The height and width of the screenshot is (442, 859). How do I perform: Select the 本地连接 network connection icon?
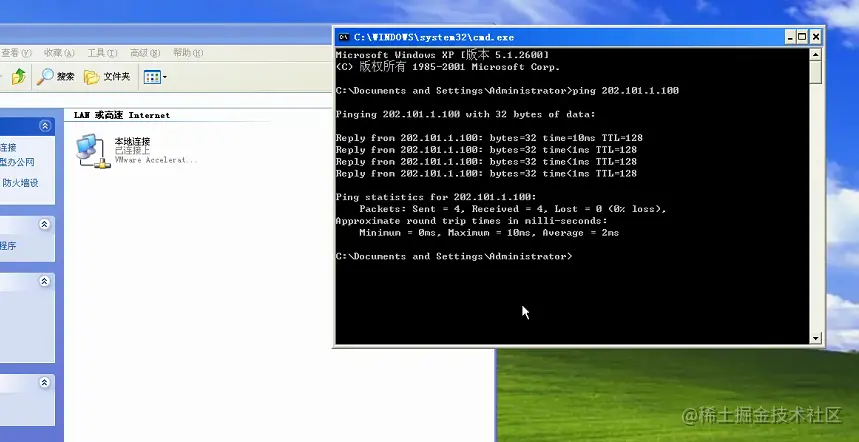(x=91, y=151)
